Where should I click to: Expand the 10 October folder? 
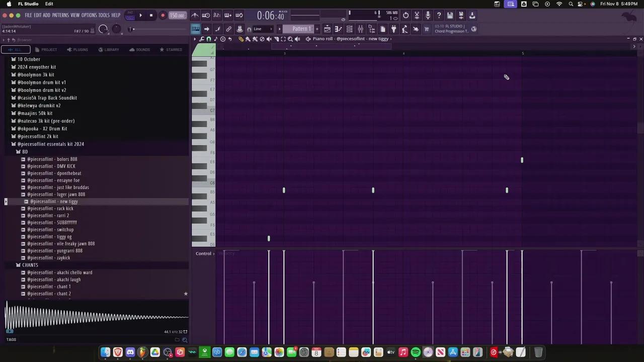pos(14,59)
